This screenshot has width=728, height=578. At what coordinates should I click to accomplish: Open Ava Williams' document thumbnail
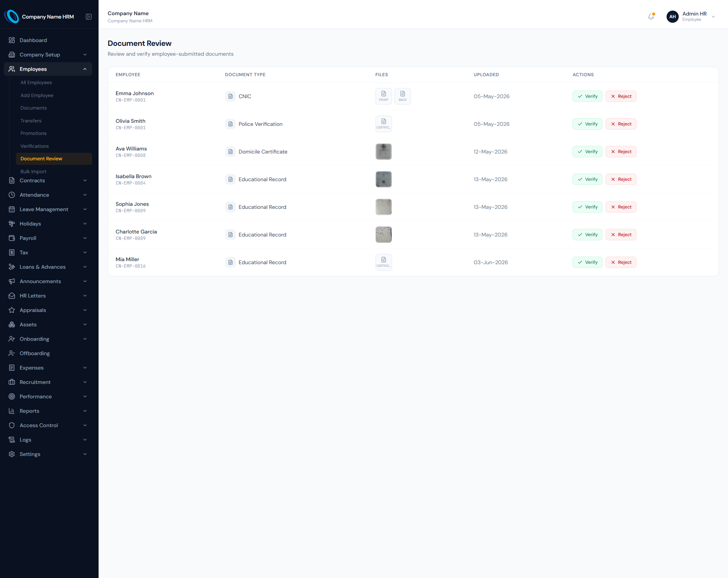(384, 152)
